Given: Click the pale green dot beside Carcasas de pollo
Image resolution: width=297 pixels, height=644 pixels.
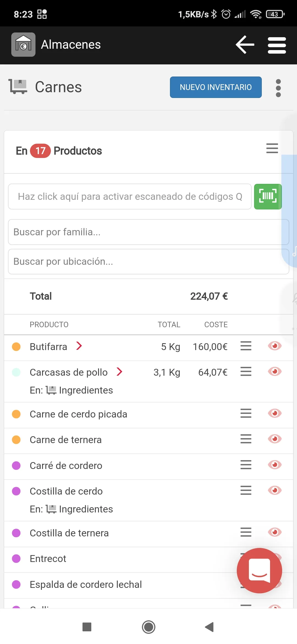Looking at the screenshot, I should (16, 372).
